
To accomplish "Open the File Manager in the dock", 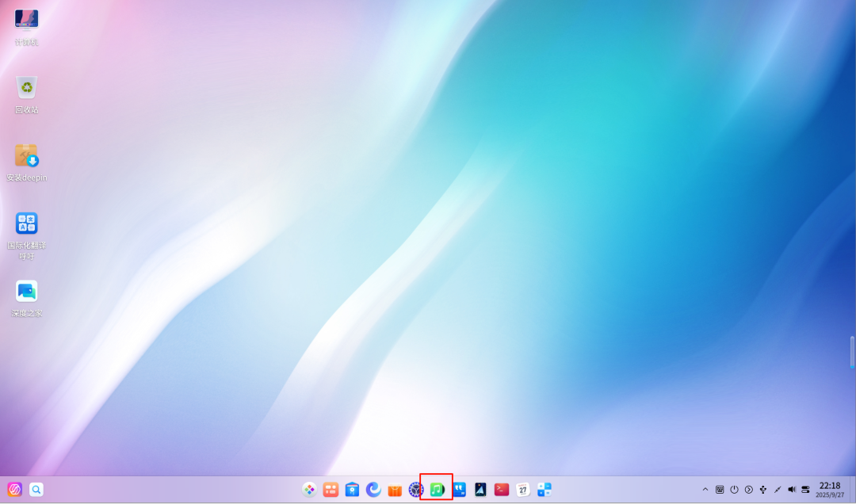I will [x=352, y=490].
